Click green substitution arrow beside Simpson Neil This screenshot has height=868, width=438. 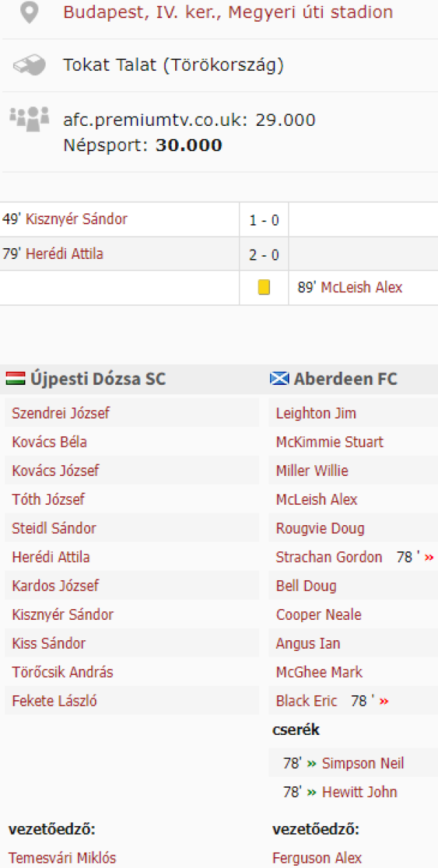click(311, 764)
